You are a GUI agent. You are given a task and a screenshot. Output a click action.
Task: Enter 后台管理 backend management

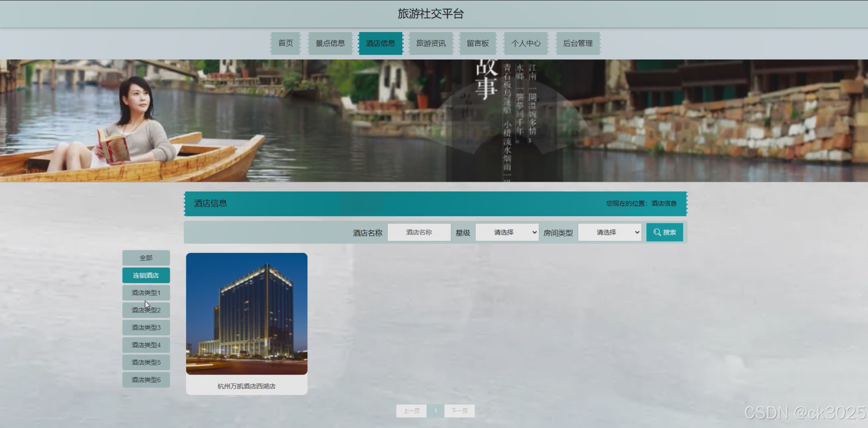point(578,43)
